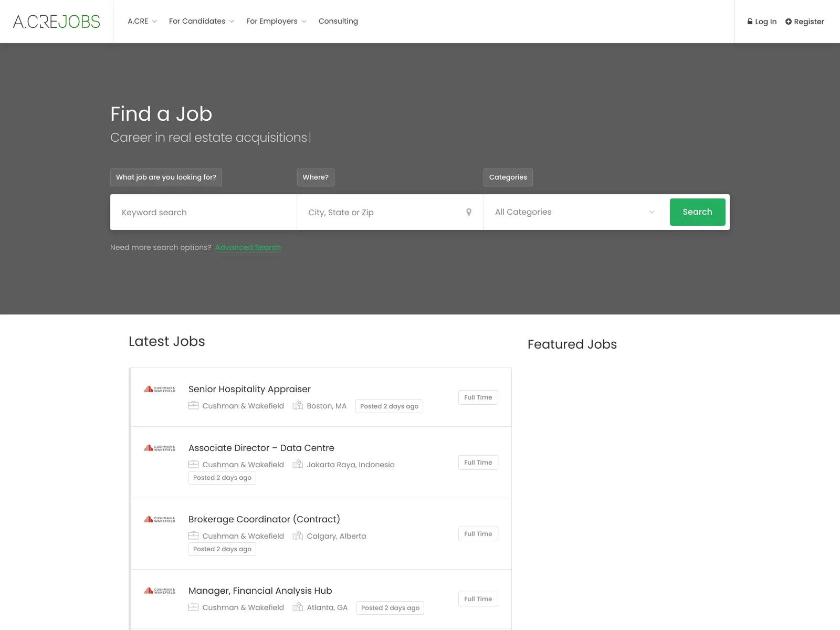
Task: Open Manager, Financial Analysis Hub job
Action: [x=260, y=591]
